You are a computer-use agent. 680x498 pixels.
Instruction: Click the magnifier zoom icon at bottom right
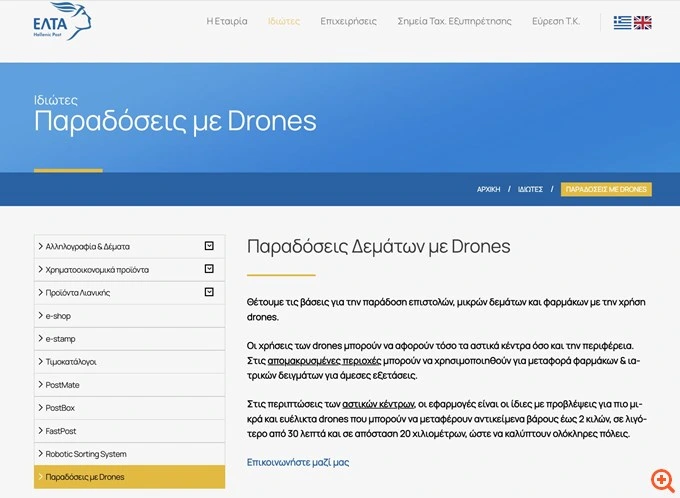click(660, 479)
